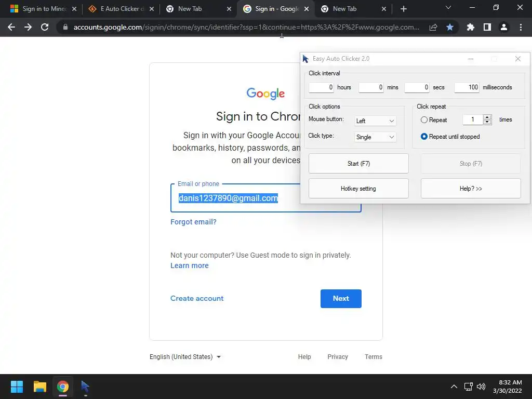Restore down the Chrome window

pos(496,7)
